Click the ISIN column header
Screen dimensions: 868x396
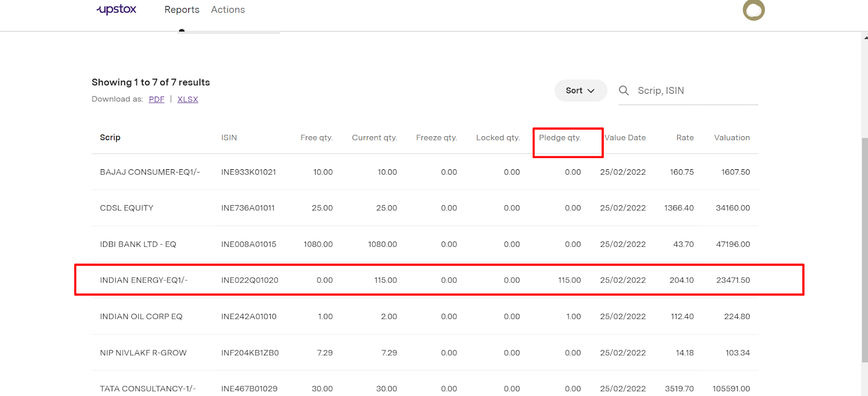[229, 138]
